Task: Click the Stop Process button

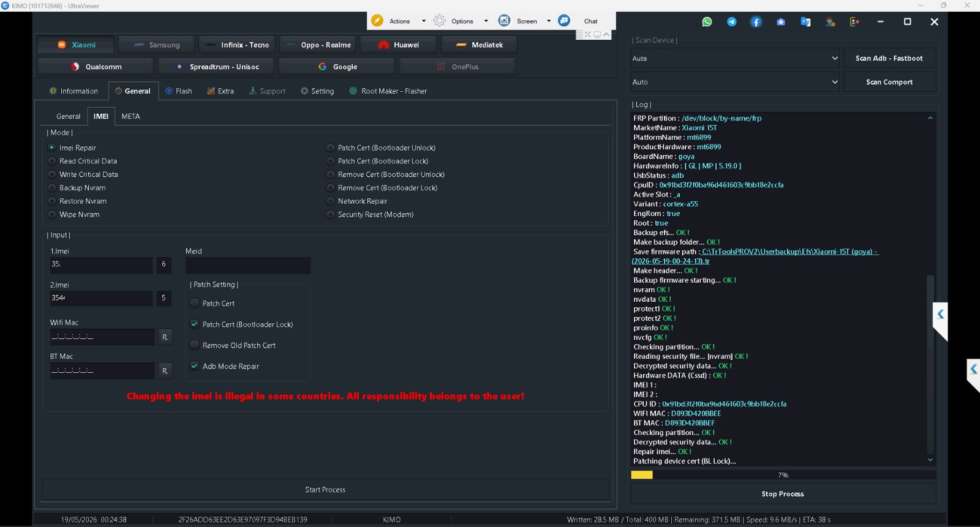Action: point(783,494)
